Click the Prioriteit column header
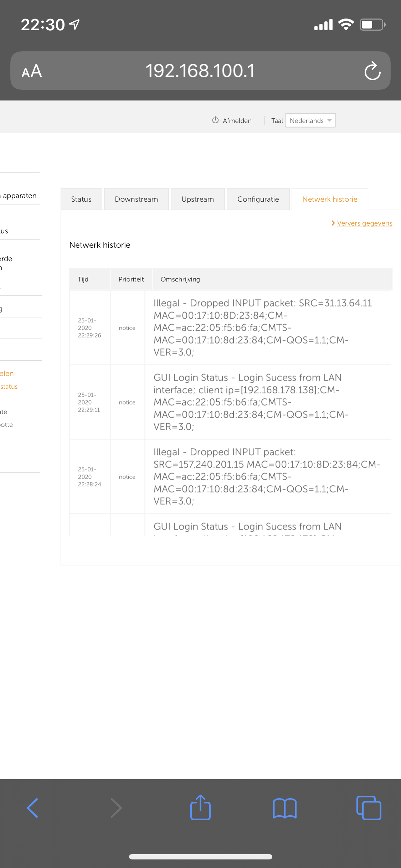 point(131,279)
